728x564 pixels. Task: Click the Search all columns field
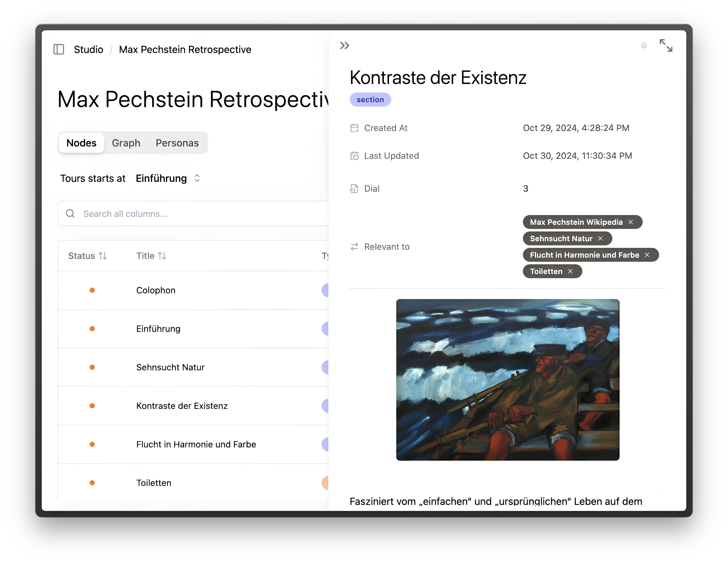193,213
